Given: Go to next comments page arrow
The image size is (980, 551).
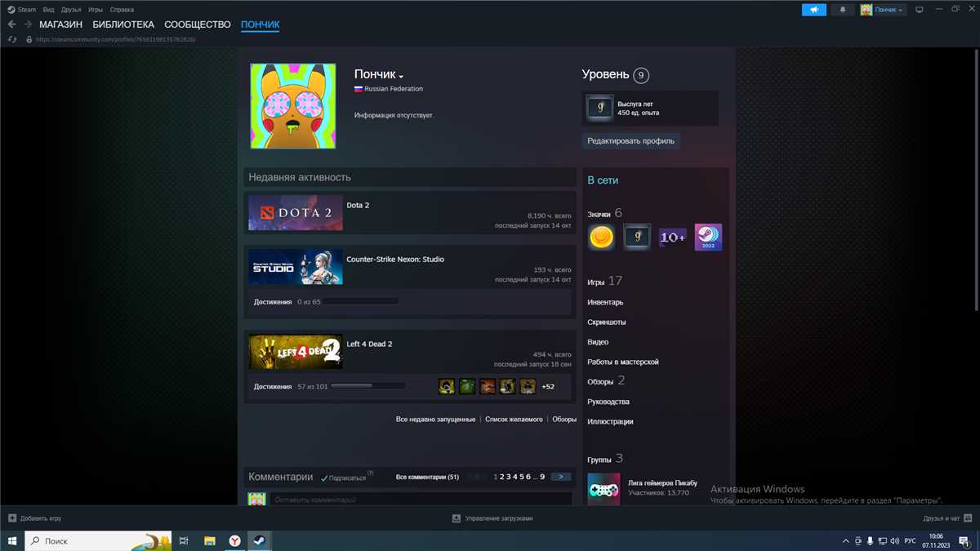Looking at the screenshot, I should [x=561, y=477].
